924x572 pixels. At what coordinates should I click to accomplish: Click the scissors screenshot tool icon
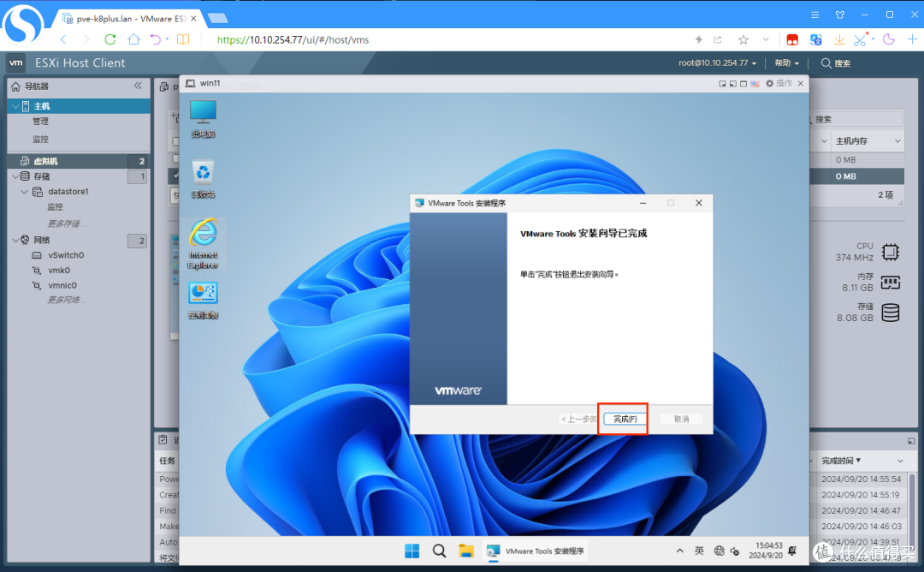coord(860,39)
